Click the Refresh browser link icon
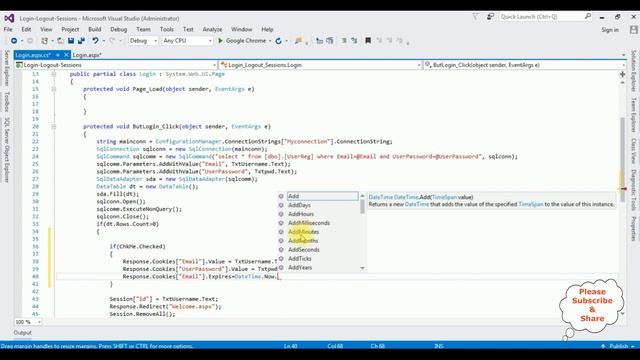 (x=278, y=41)
